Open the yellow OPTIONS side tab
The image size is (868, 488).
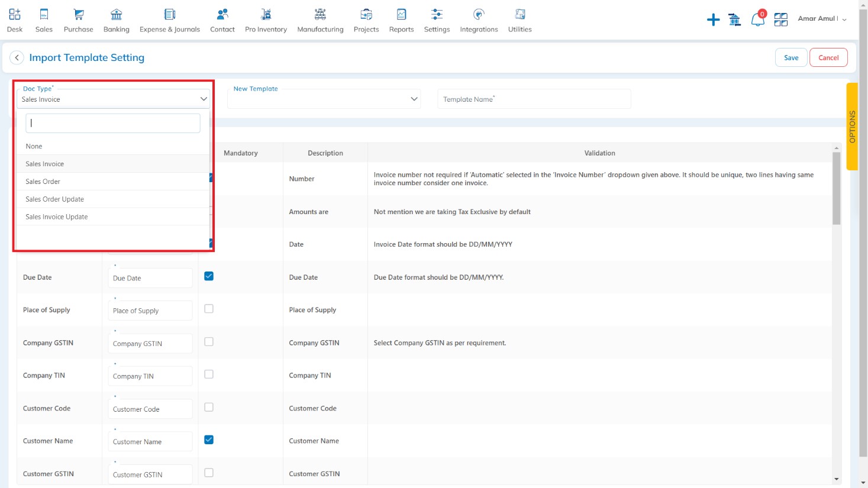tap(852, 127)
